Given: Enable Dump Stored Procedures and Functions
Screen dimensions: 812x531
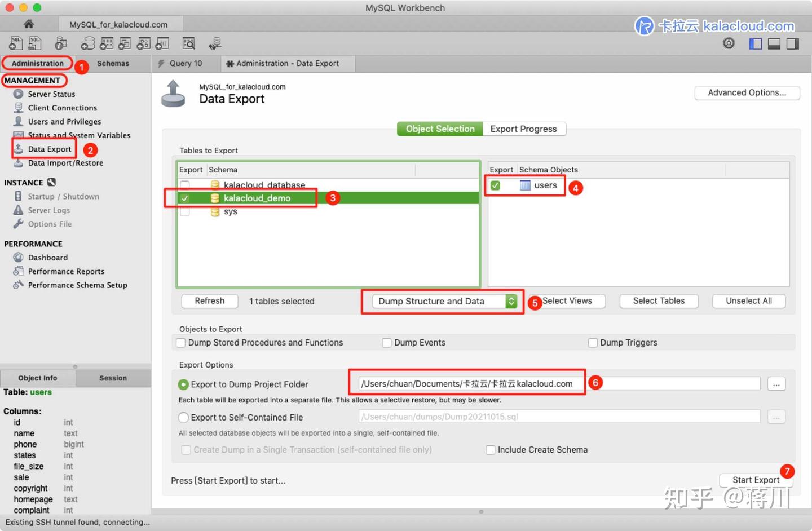Looking at the screenshot, I should pyautogui.click(x=180, y=342).
